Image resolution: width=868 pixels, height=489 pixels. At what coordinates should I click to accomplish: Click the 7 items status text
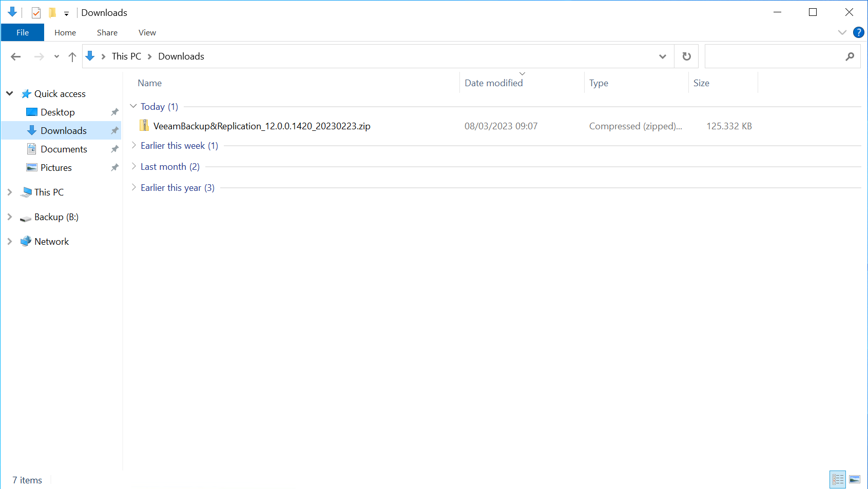(27, 480)
